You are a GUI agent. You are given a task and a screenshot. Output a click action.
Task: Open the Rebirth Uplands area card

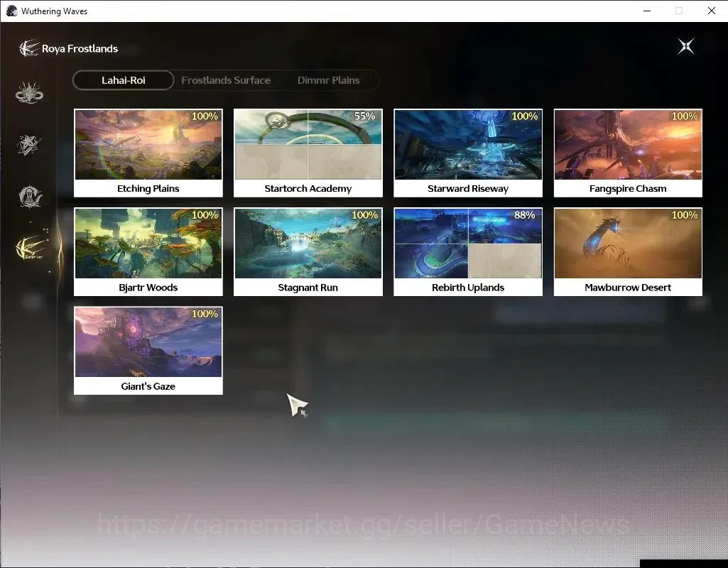point(468,252)
